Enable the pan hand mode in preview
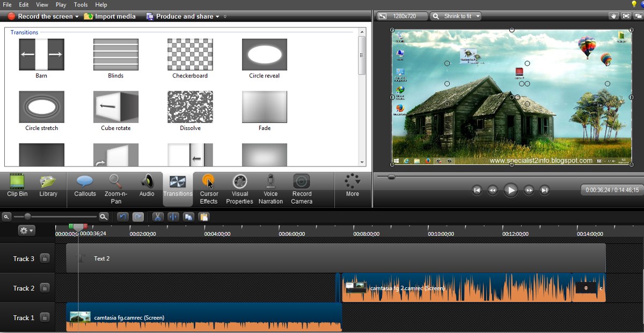 614,16
